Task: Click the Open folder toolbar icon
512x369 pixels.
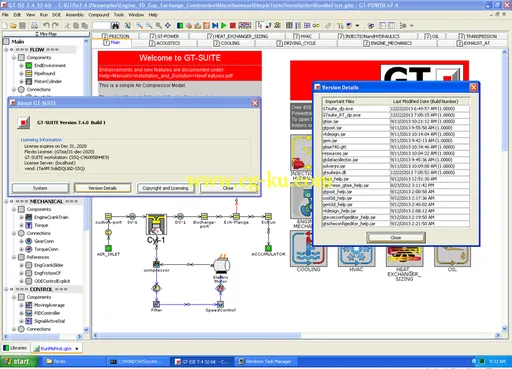Action: (x=13, y=25)
